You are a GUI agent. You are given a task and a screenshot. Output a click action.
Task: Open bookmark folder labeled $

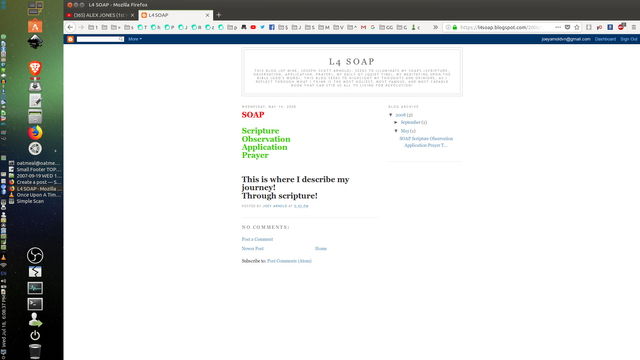[x=283, y=27]
